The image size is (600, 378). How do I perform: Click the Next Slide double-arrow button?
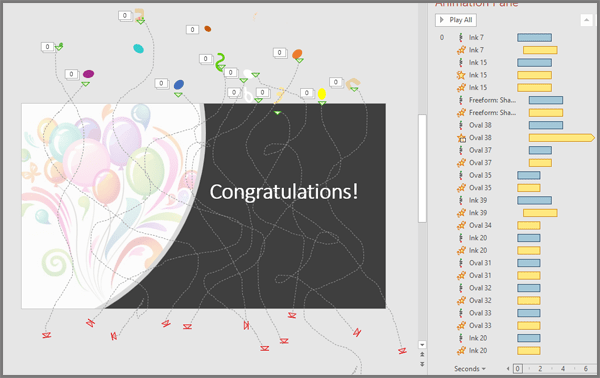click(x=422, y=364)
